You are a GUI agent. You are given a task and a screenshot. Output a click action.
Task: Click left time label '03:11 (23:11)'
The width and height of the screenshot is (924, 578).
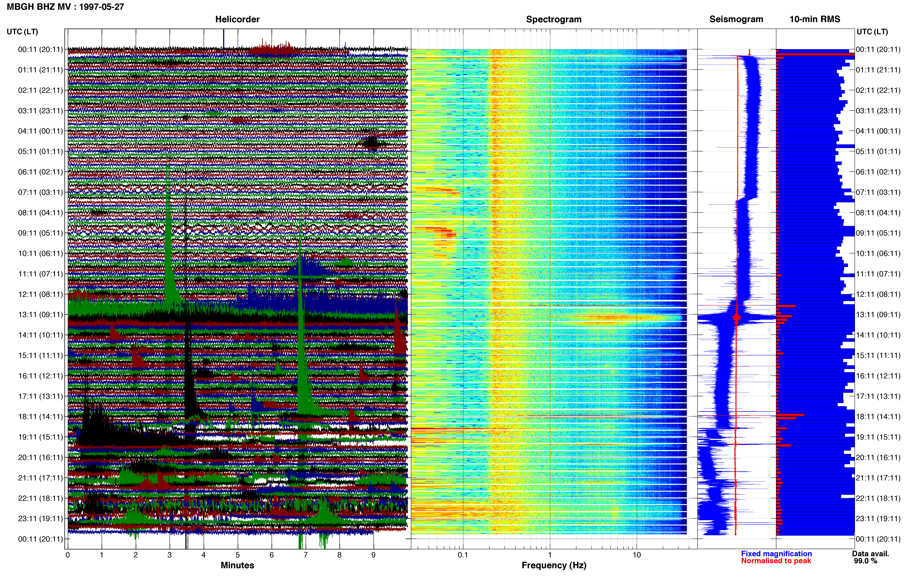click(41, 111)
